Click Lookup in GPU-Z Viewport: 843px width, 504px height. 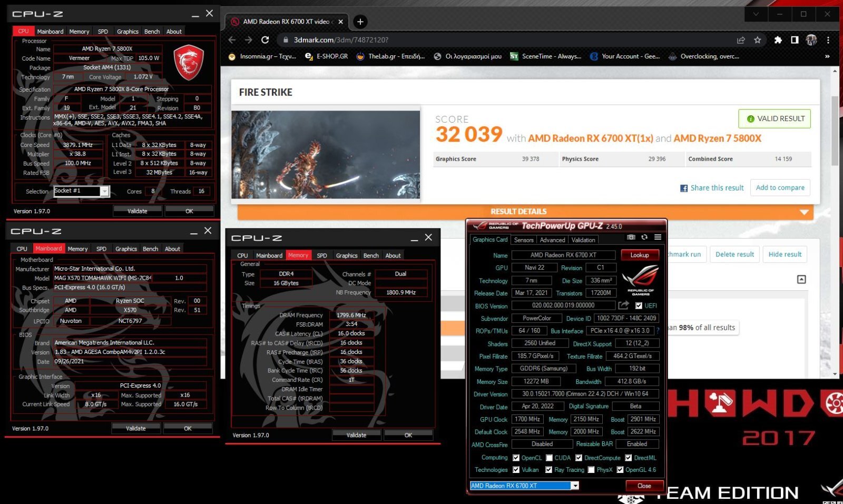(x=640, y=255)
